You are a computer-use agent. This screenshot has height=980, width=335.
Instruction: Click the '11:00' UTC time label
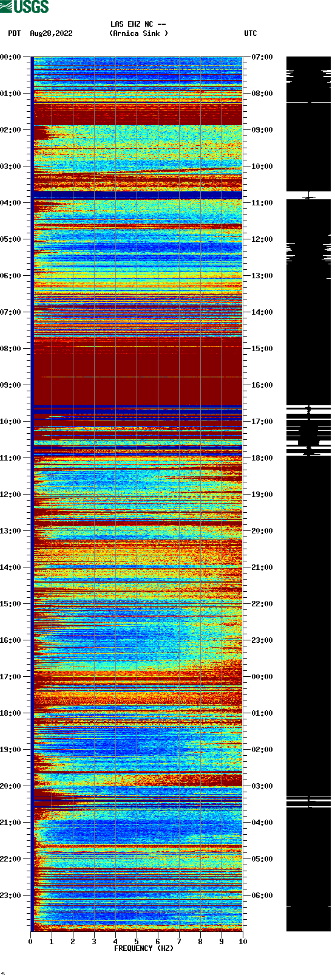[x=262, y=203]
